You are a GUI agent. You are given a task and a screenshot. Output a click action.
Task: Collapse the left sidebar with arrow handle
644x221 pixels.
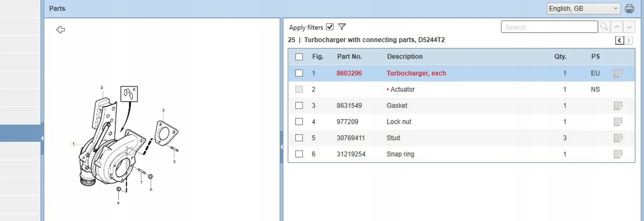point(42,138)
